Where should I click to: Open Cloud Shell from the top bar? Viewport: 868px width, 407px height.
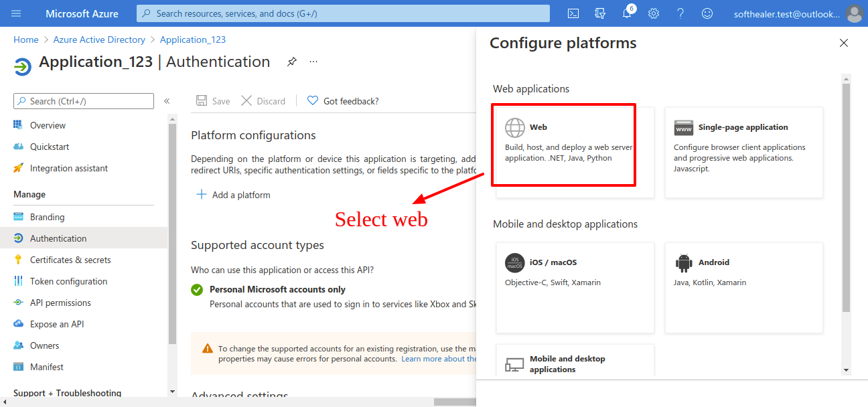(573, 13)
